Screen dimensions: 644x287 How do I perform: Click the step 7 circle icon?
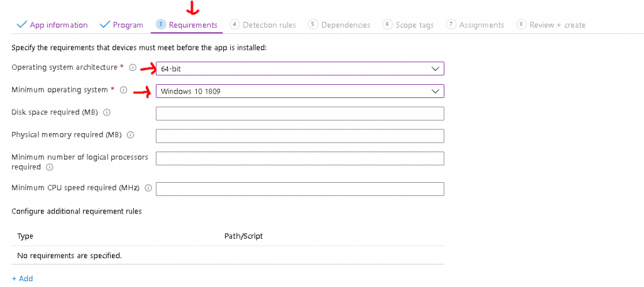451,24
